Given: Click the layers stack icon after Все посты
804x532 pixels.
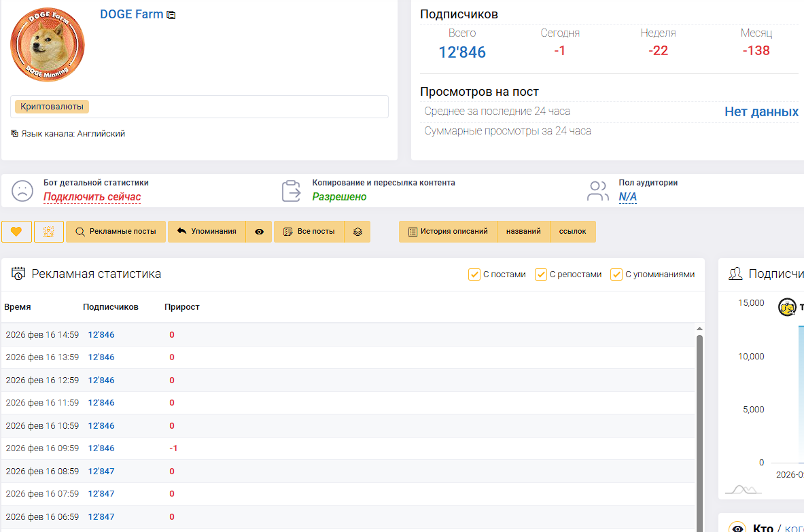Looking at the screenshot, I should tap(357, 232).
